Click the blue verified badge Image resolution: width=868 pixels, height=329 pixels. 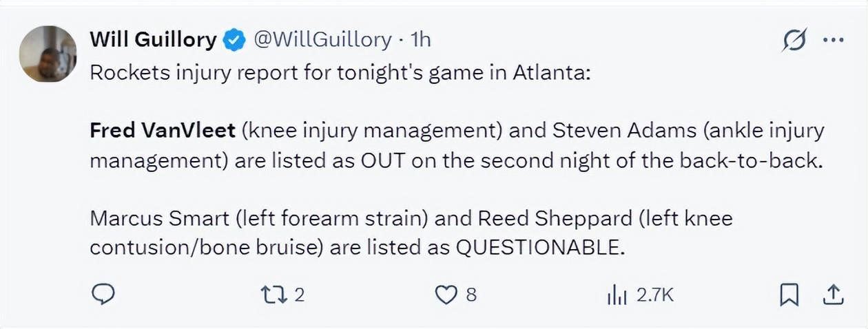(236, 41)
